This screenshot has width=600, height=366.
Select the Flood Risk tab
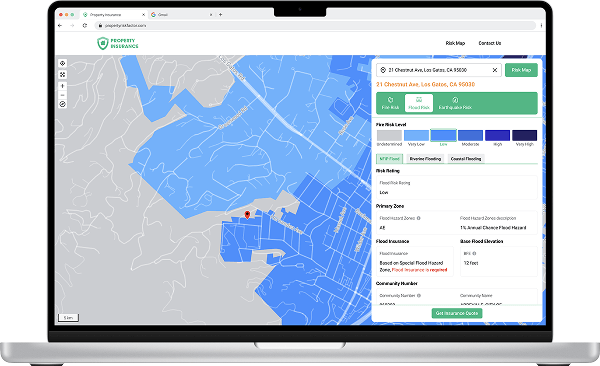(419, 103)
